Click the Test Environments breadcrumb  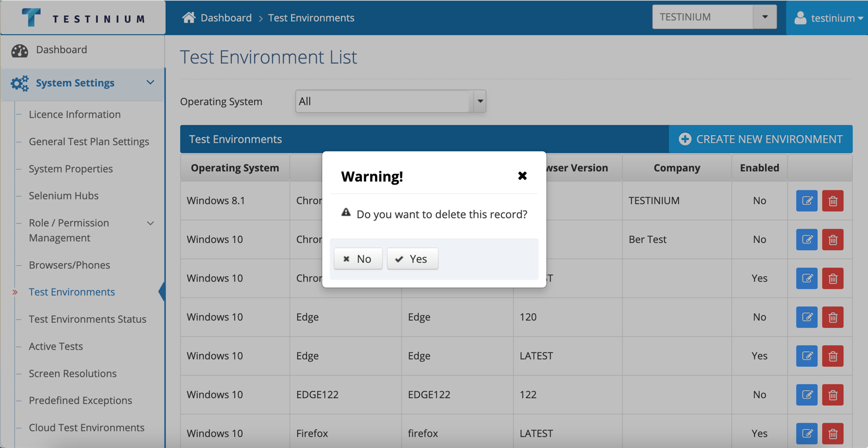311,18
